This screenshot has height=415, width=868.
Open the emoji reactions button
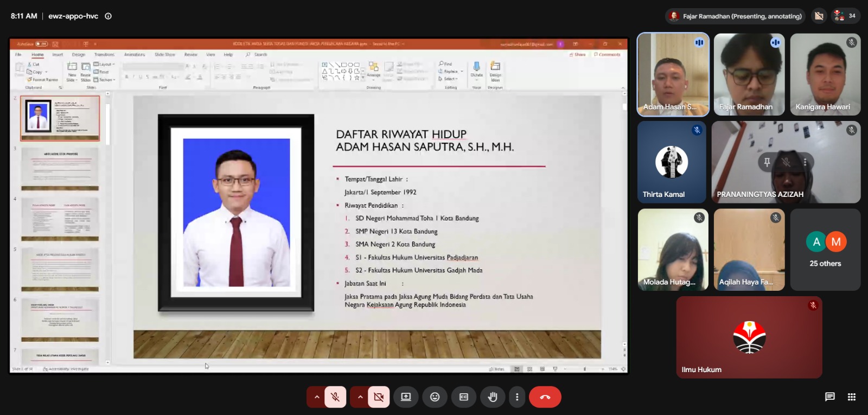click(x=435, y=397)
